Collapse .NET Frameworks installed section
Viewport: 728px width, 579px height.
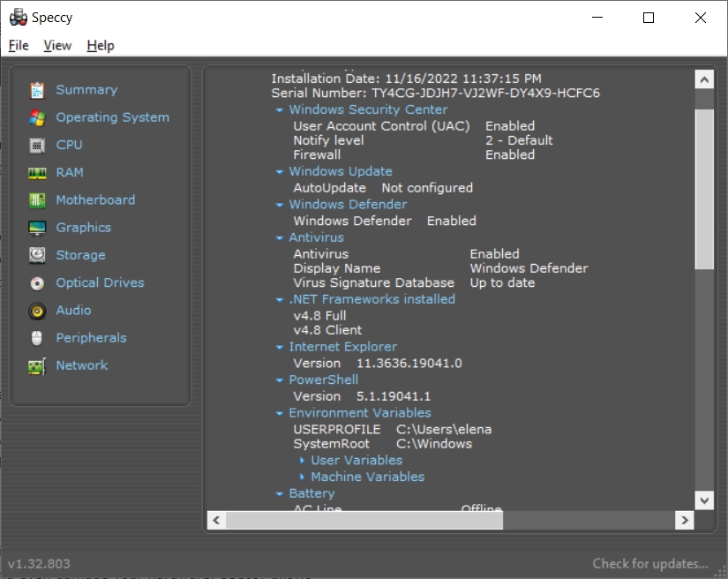280,300
